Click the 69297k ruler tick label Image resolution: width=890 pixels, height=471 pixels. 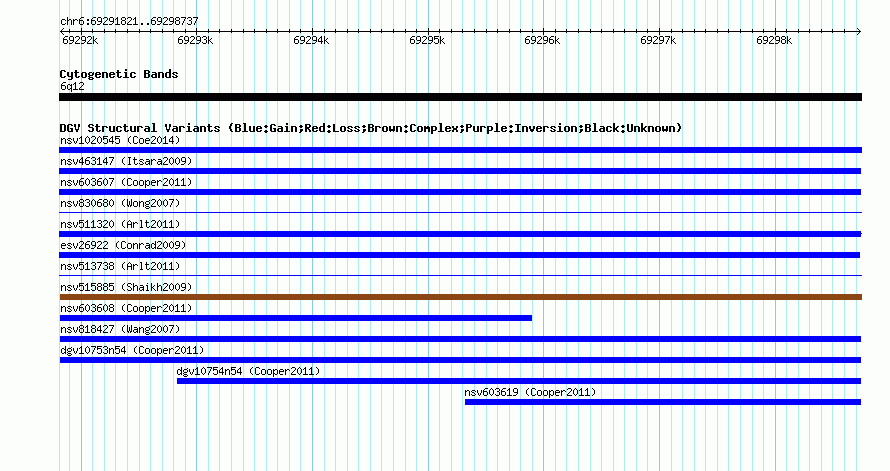[658, 40]
